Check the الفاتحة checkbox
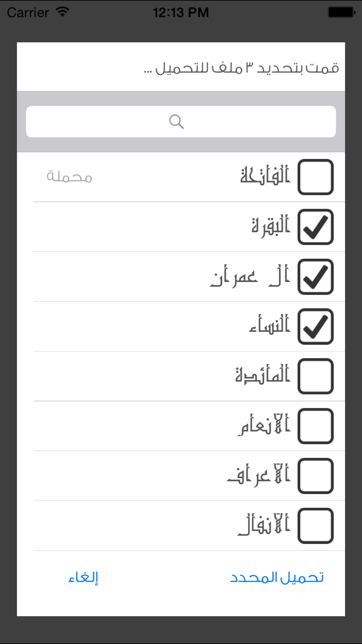 point(315,177)
